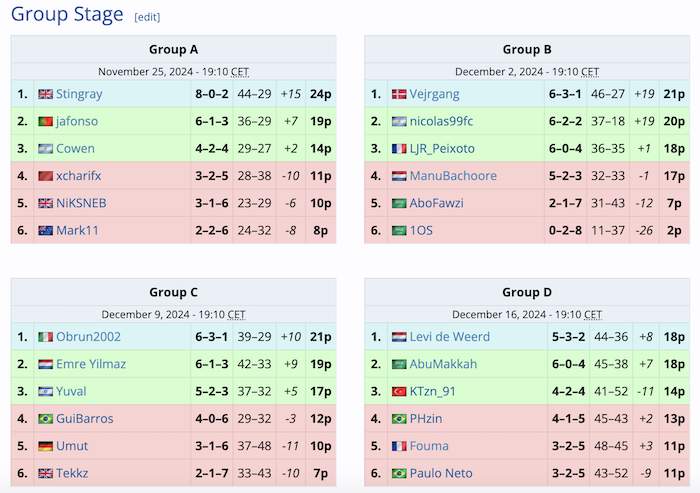Click the Turkey flag next to KTzn_91
Viewport: 700px width, 493px height.
click(399, 391)
